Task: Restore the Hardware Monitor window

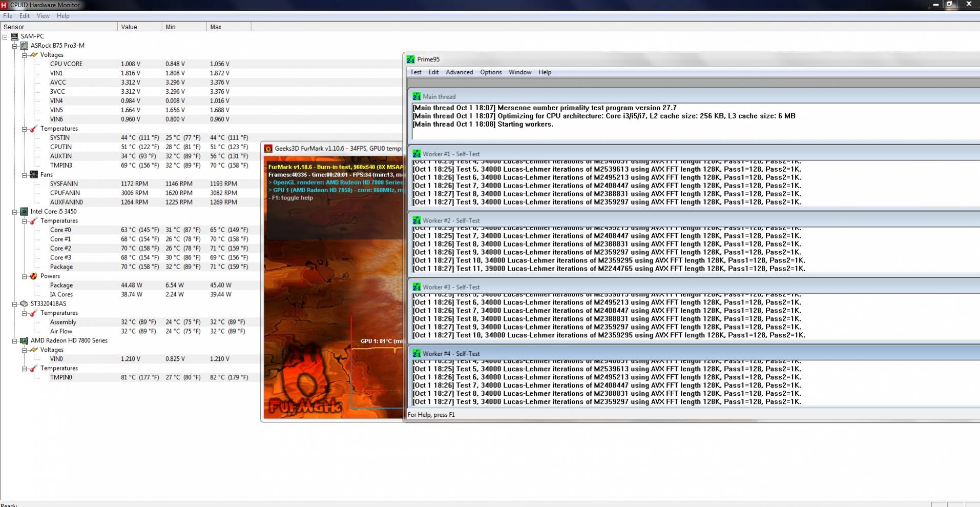Action: click(x=949, y=4)
